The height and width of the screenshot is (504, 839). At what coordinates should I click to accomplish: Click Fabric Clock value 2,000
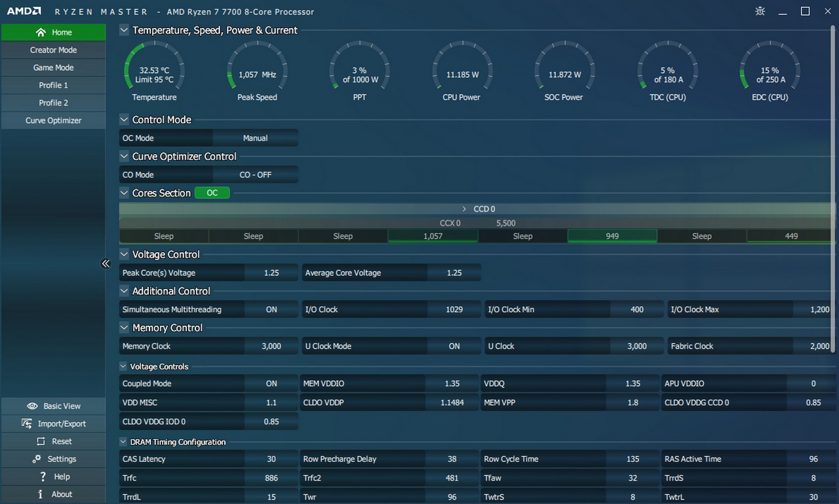tap(814, 346)
